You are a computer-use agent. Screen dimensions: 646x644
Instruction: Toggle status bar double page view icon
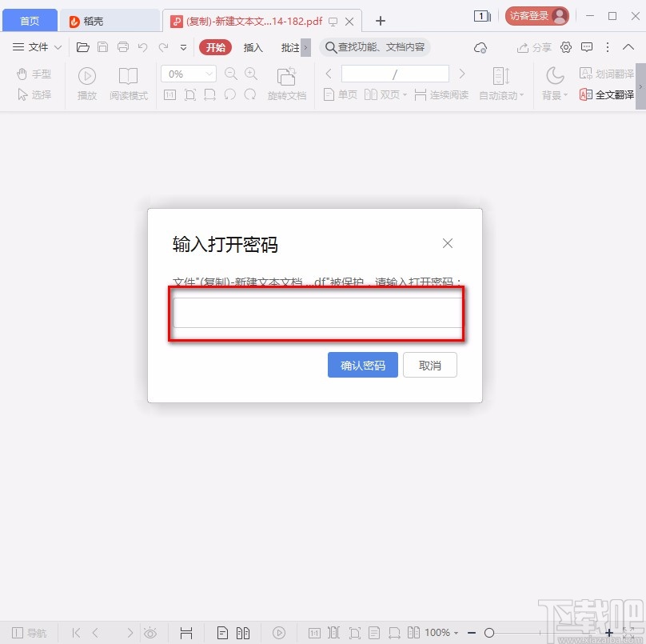pyautogui.click(x=243, y=633)
